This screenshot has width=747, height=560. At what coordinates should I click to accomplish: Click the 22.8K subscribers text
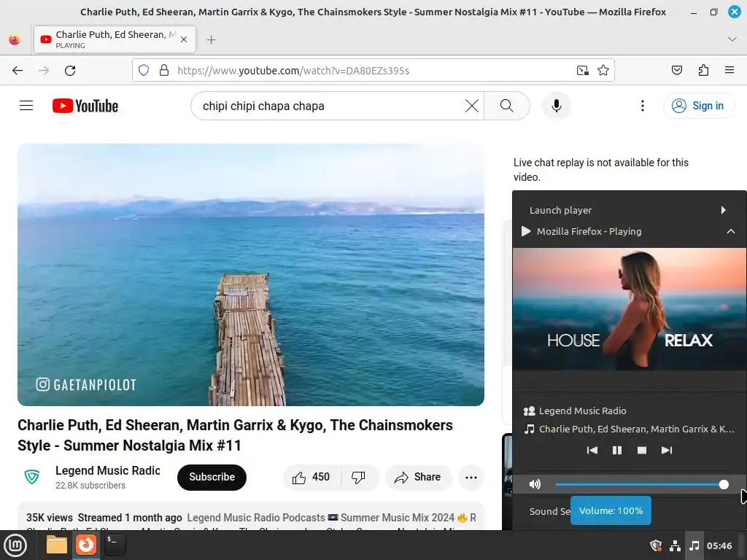click(x=90, y=485)
